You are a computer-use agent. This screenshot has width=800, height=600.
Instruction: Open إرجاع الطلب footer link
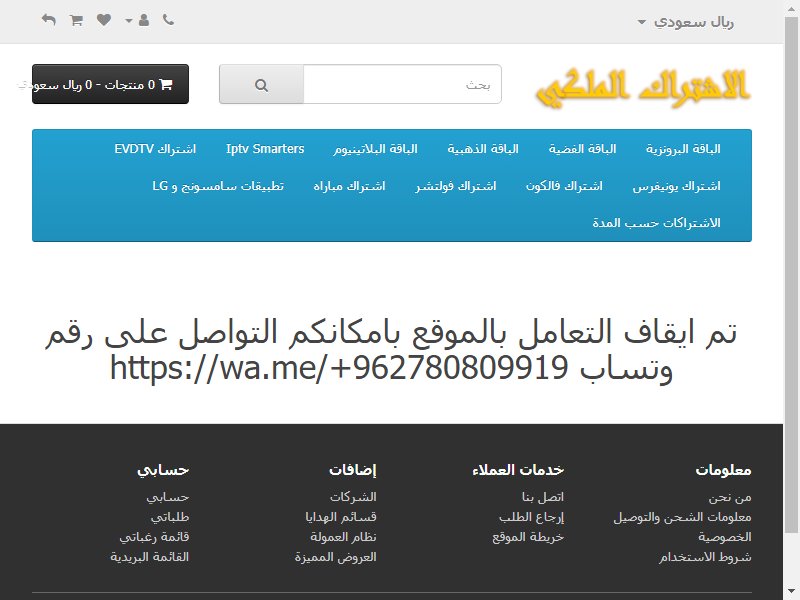point(532,517)
